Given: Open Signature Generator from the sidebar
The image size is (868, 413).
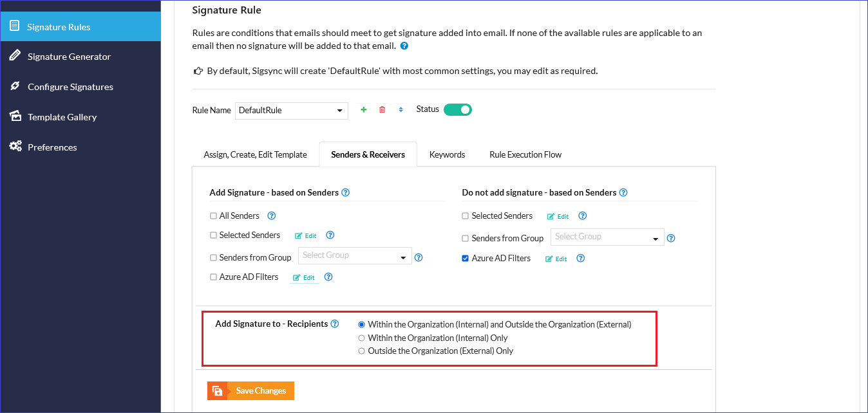Looking at the screenshot, I should pyautogui.click(x=69, y=57).
